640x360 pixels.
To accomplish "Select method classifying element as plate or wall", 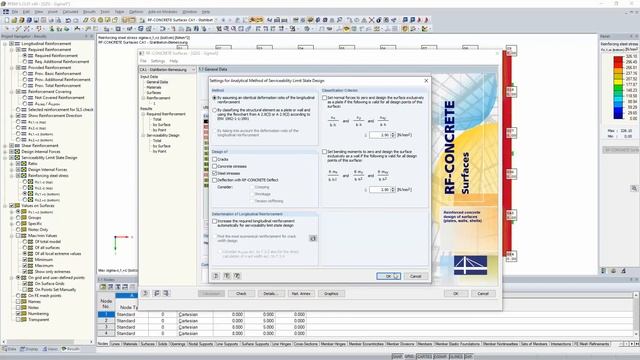I will click(x=215, y=110).
